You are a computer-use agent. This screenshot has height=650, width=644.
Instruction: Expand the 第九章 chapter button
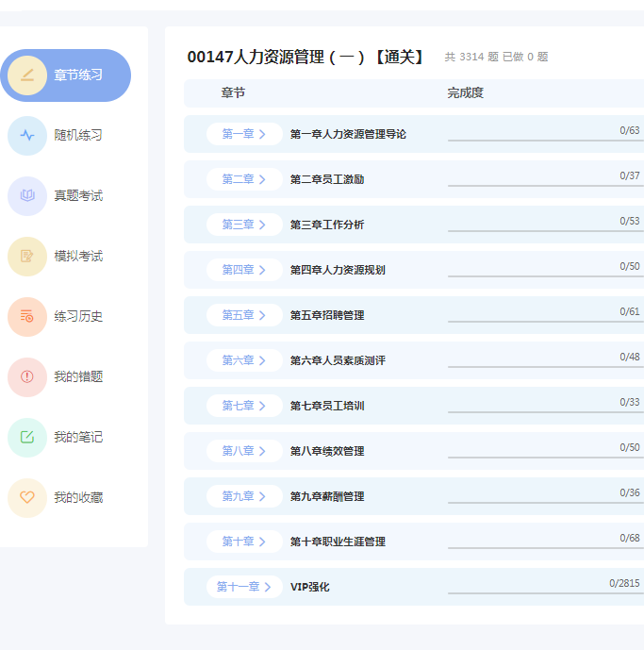point(244,496)
